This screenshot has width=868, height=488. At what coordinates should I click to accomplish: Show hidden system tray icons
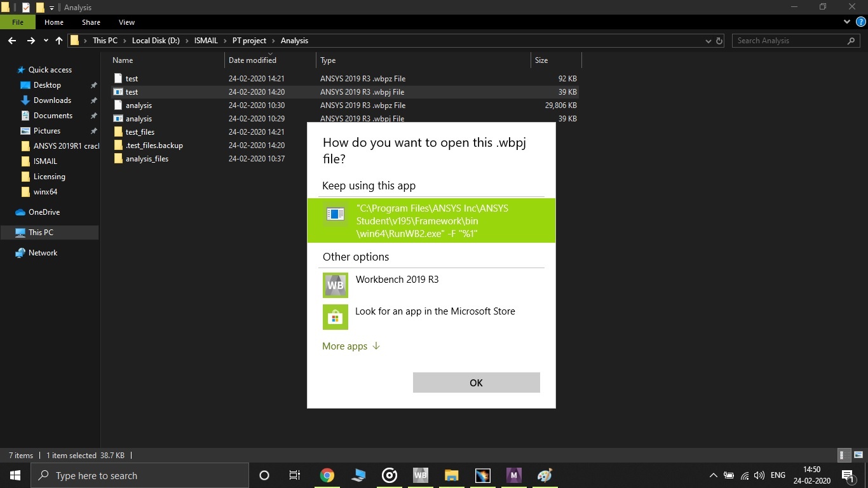713,475
